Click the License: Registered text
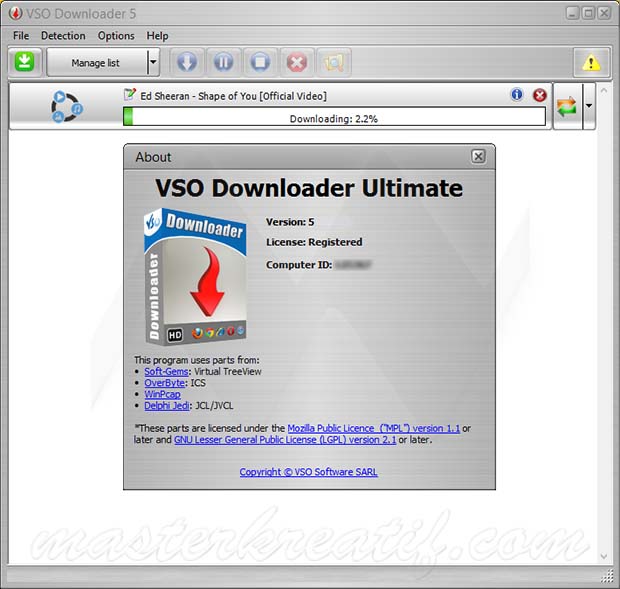The width and height of the screenshot is (620, 589). (314, 242)
